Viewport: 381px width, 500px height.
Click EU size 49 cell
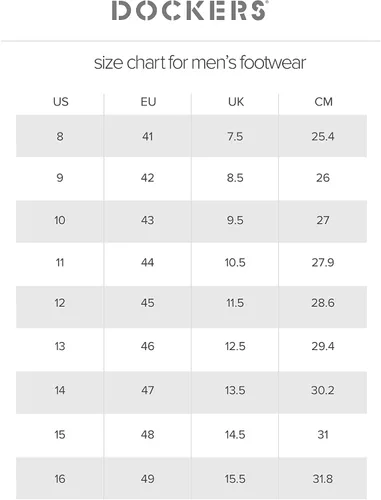coord(147,479)
